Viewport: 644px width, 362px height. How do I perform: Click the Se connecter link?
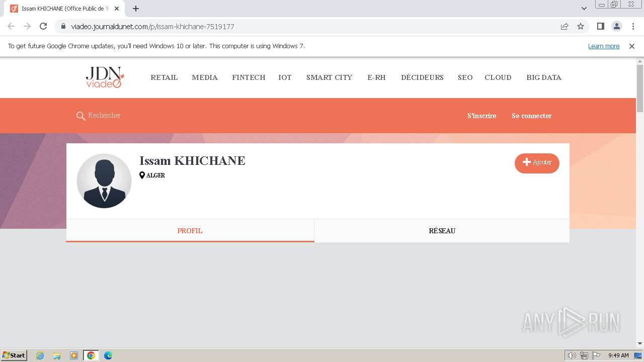tap(532, 116)
